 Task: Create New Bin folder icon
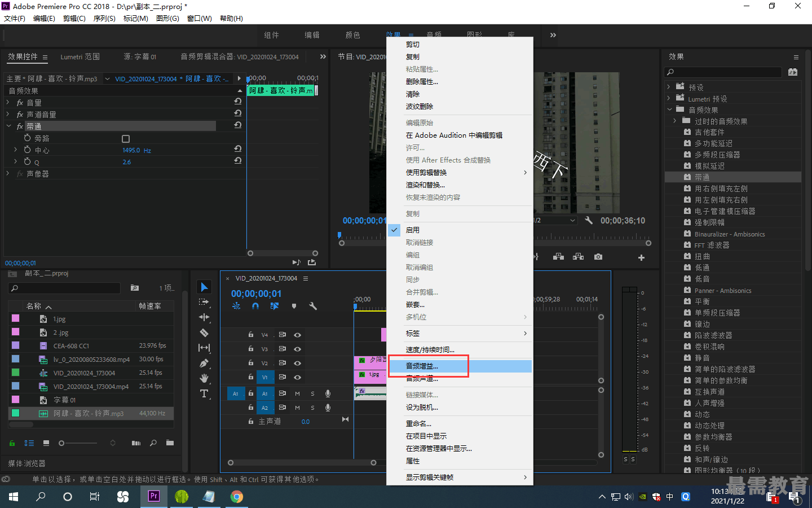coord(170,443)
